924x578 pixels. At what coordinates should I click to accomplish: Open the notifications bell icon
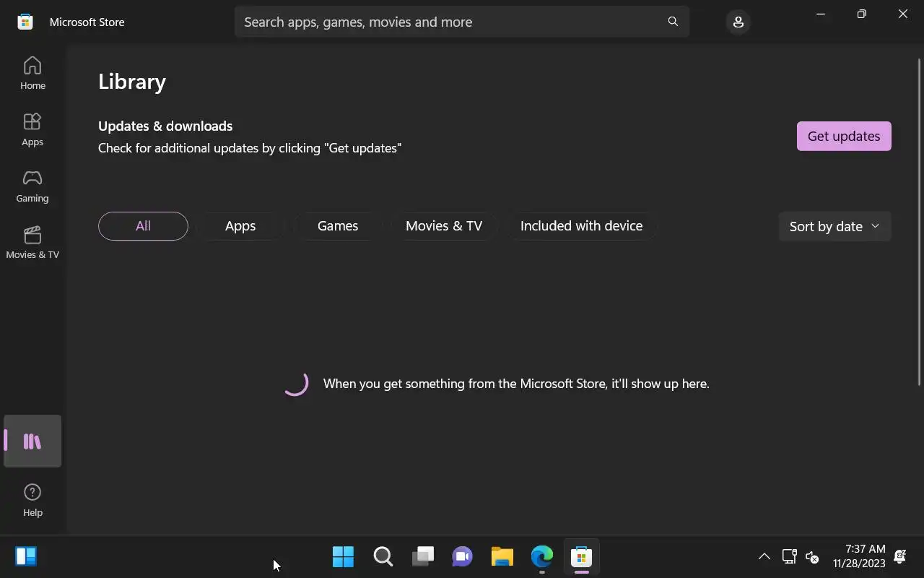pyautogui.click(x=900, y=556)
